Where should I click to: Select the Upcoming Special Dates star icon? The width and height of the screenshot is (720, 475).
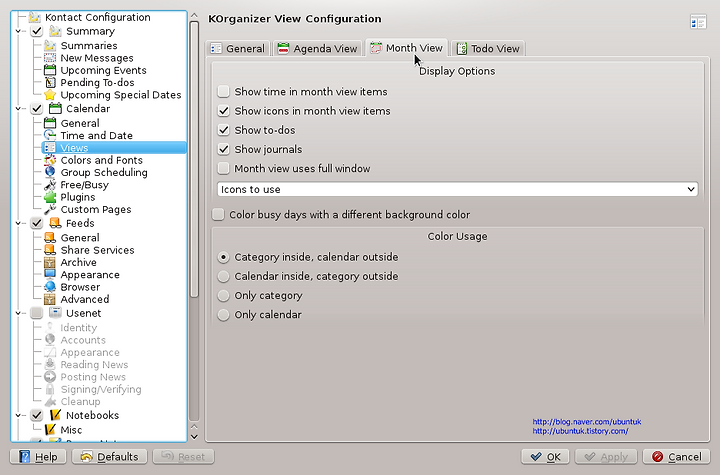coord(50,95)
